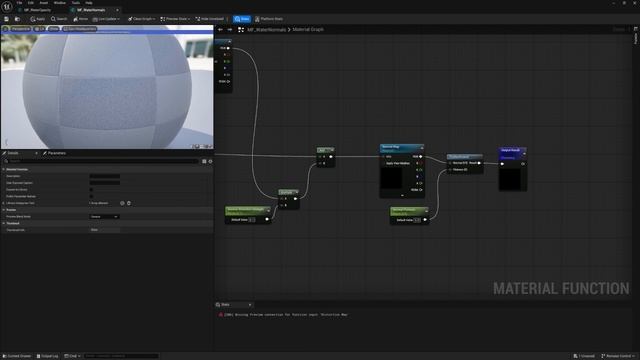The width and height of the screenshot is (640, 360).
Task: Collapse the Preview section
Action: (4, 210)
